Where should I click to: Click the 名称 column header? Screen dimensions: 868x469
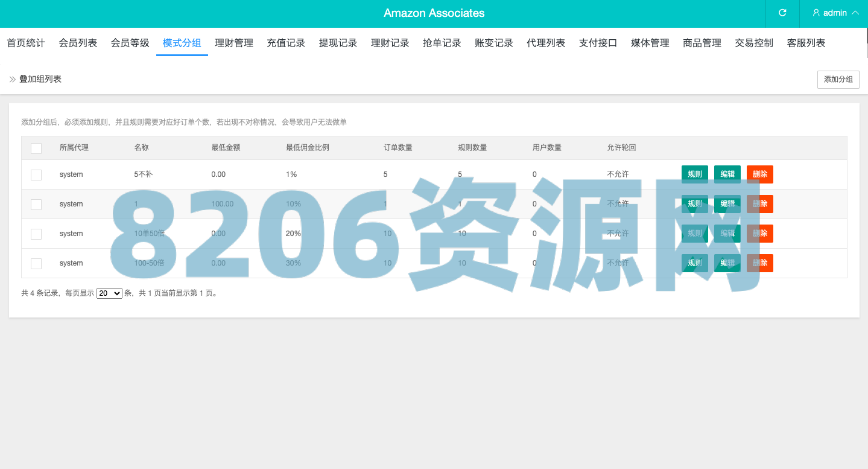pyautogui.click(x=141, y=148)
